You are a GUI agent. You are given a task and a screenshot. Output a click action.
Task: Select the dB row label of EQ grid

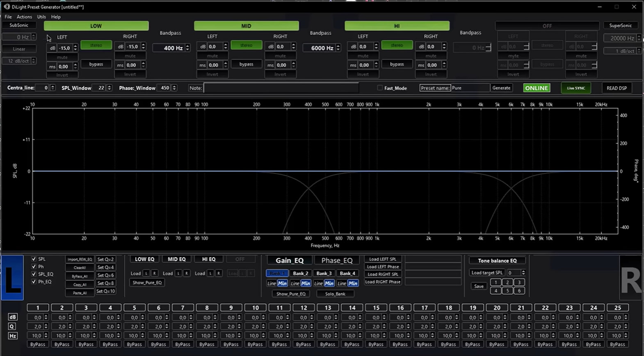(x=13, y=317)
